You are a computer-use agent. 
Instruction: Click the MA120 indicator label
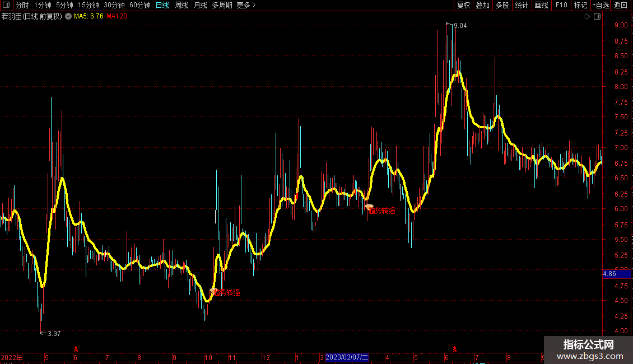(x=118, y=16)
